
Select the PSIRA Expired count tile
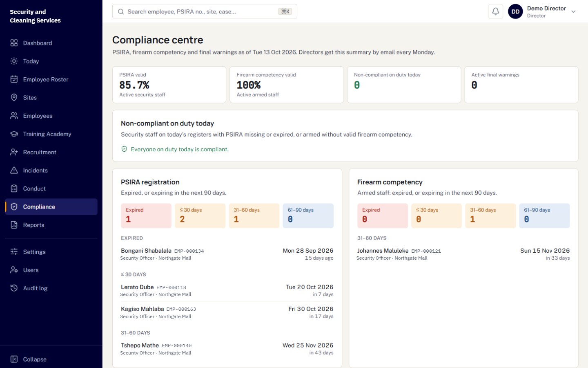tap(146, 215)
